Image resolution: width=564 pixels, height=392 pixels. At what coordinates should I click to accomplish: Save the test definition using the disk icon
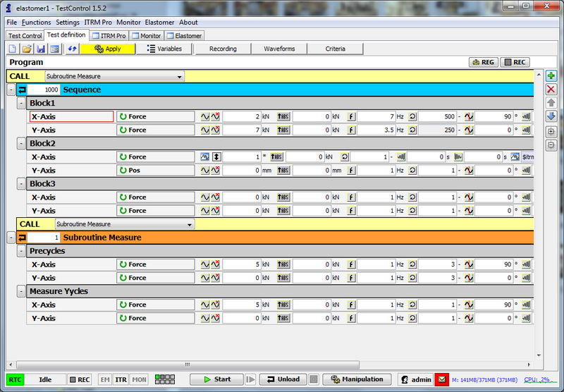(x=41, y=49)
